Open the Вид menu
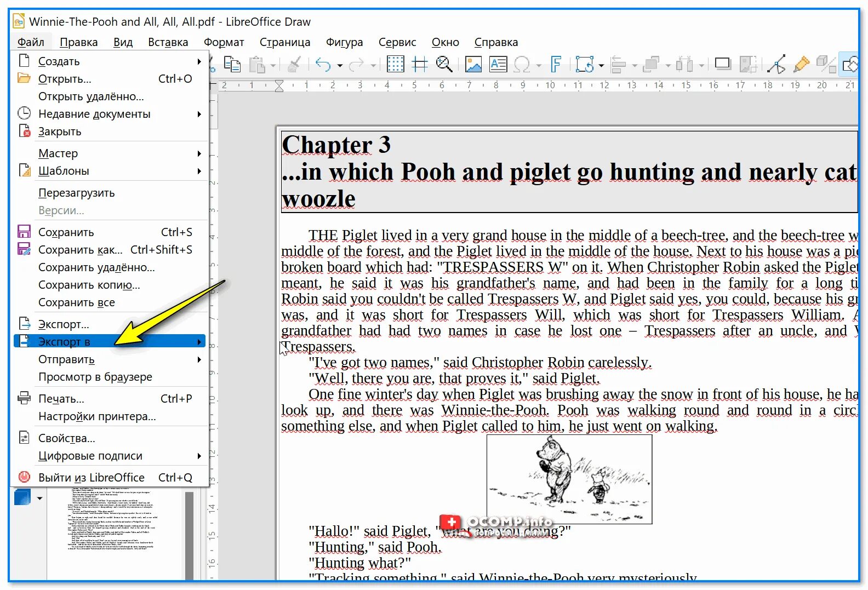 pyautogui.click(x=123, y=42)
